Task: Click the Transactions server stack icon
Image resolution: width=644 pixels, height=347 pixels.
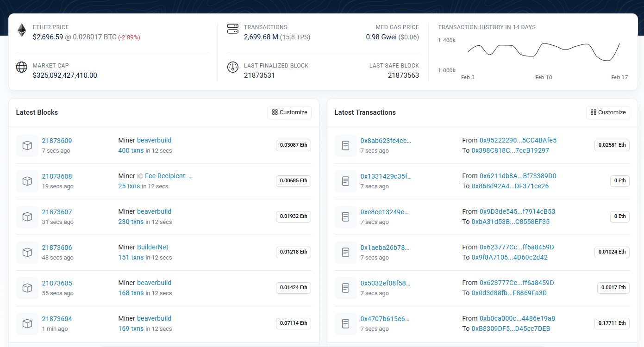Action: tap(233, 29)
